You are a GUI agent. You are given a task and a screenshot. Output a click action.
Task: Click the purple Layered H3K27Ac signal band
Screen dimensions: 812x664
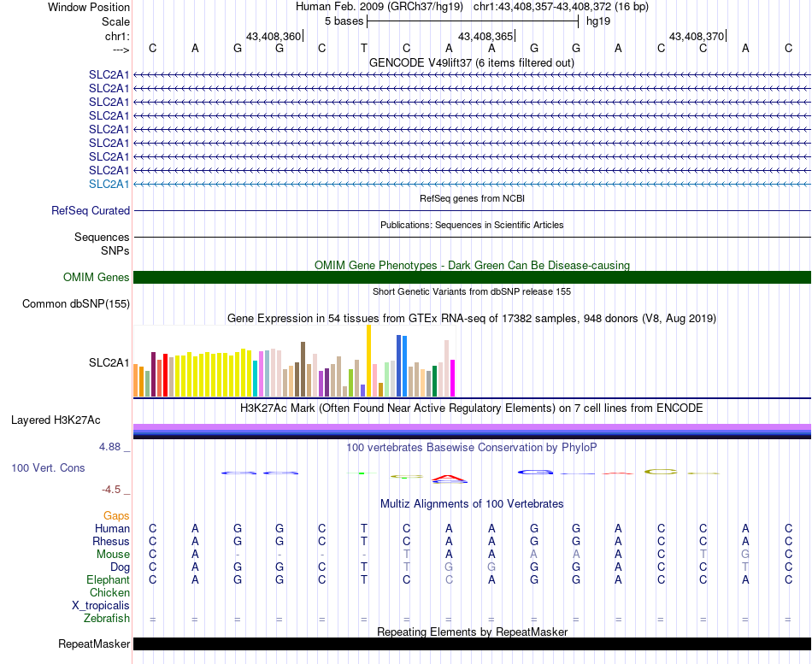(x=472, y=426)
